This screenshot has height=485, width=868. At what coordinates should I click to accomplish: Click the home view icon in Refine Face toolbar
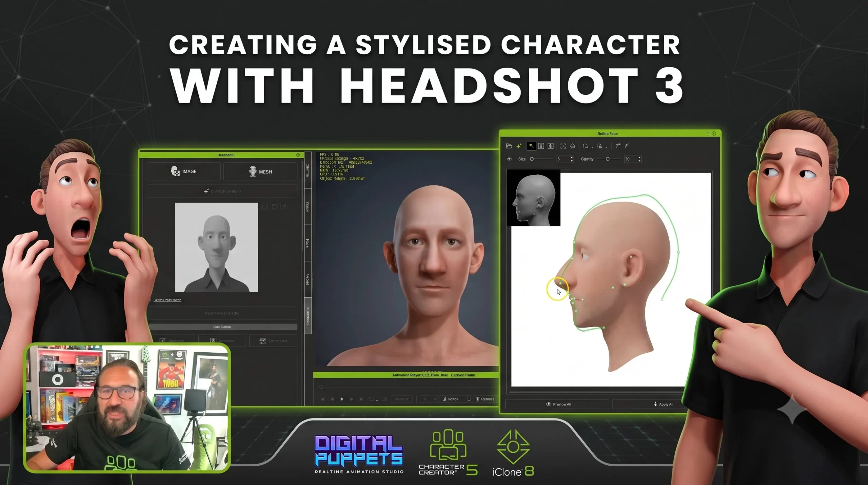(573, 146)
